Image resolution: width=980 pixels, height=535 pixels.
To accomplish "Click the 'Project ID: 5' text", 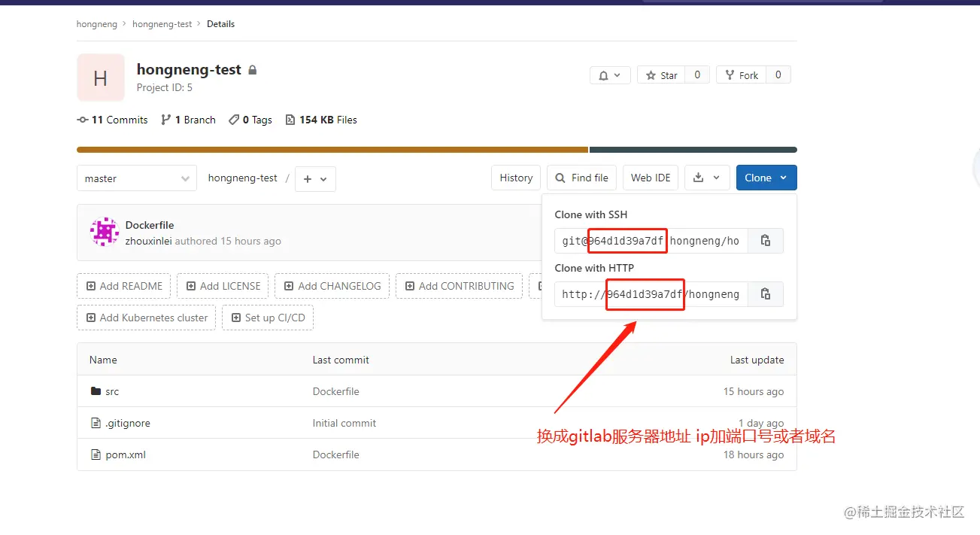I will pos(165,87).
